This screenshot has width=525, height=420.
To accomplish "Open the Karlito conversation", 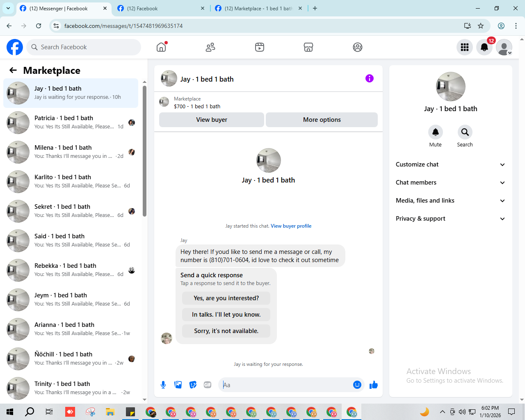I will 71,182.
